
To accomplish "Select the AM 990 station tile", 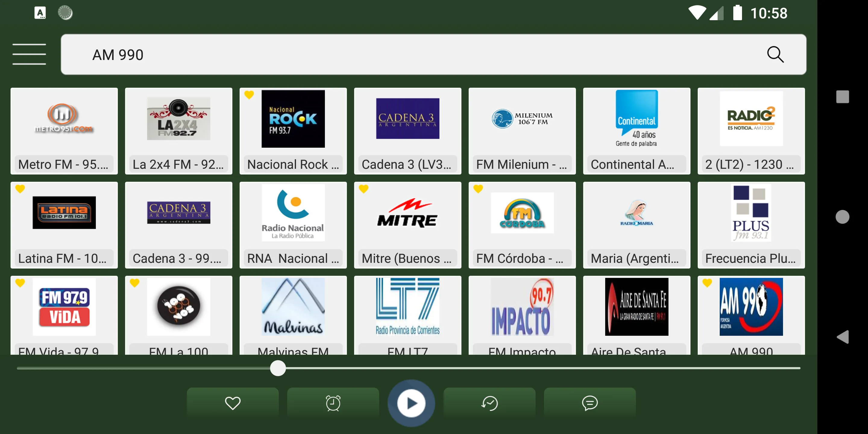I will click(x=751, y=315).
